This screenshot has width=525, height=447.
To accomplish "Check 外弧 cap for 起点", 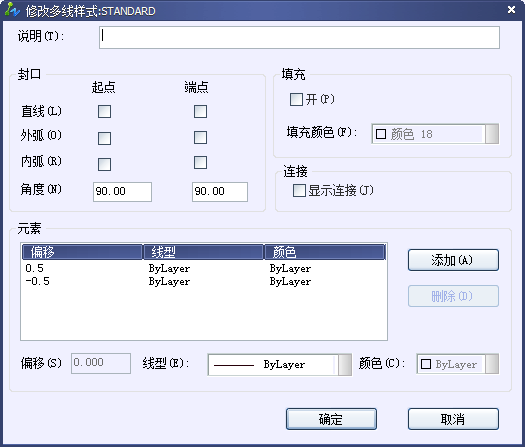I will pos(104,138).
